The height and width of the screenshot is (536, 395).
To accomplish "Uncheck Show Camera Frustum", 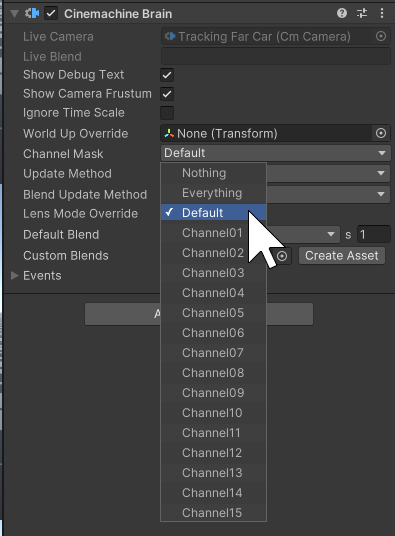I will tap(167, 94).
